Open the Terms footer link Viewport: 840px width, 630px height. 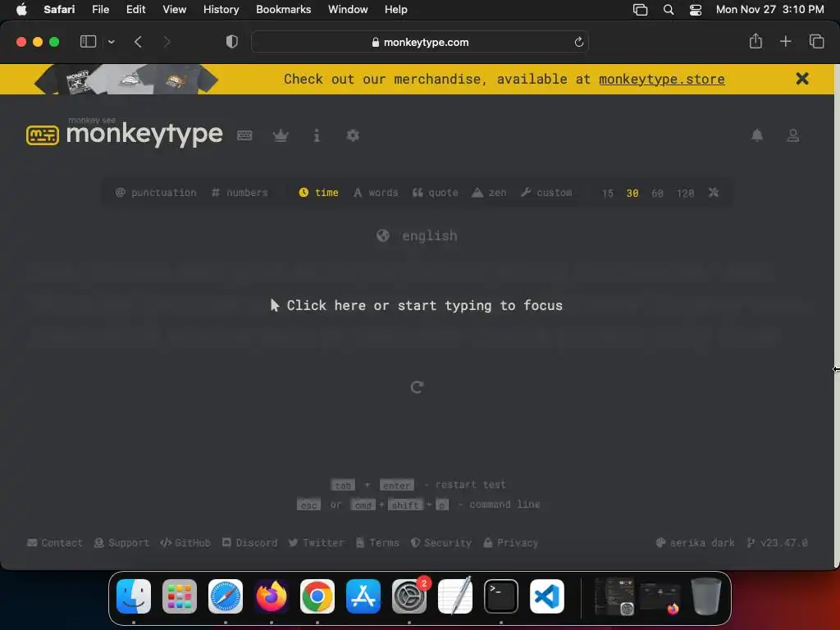coord(377,543)
